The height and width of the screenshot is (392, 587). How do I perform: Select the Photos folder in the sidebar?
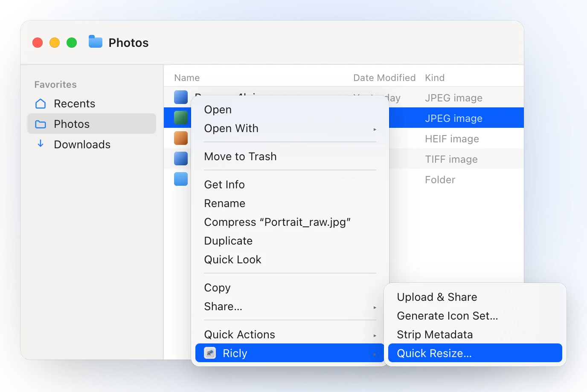(92, 124)
